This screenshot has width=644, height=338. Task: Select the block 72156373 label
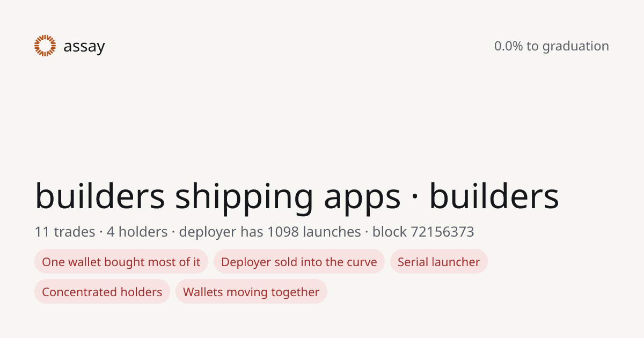point(423,232)
